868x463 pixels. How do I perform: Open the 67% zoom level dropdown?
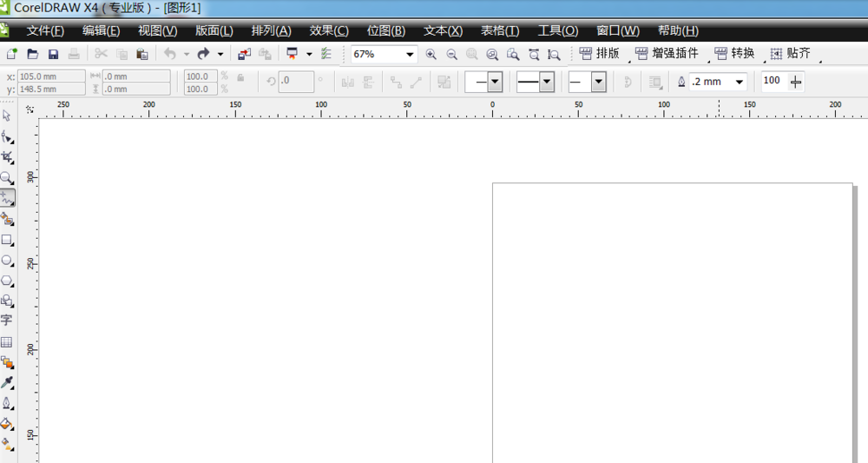[x=410, y=54]
